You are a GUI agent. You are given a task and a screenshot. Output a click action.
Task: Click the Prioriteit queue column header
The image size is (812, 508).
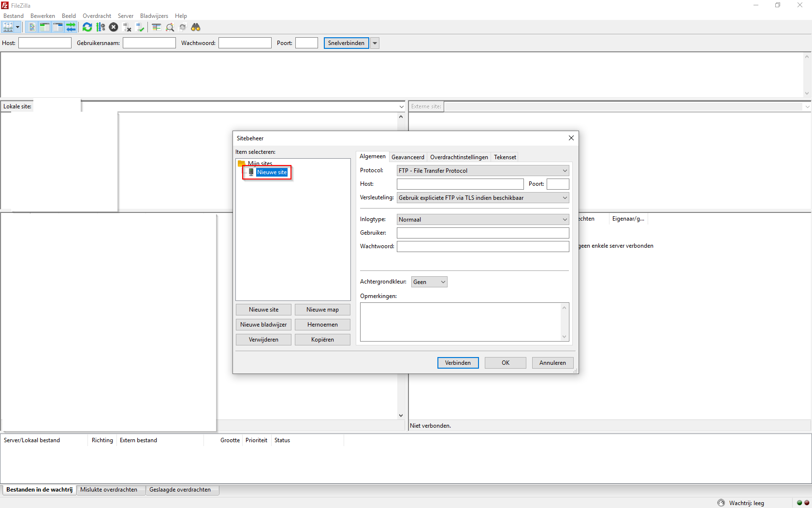256,440
